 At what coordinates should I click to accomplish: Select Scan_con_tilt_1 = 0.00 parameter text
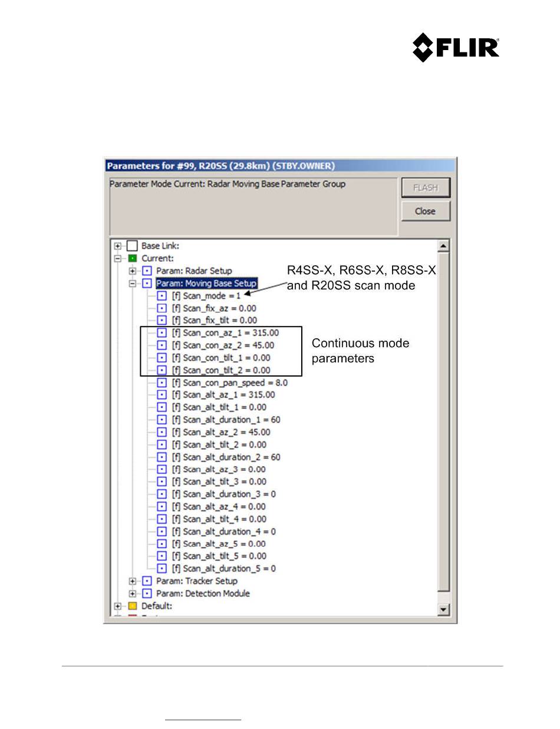tap(221, 358)
